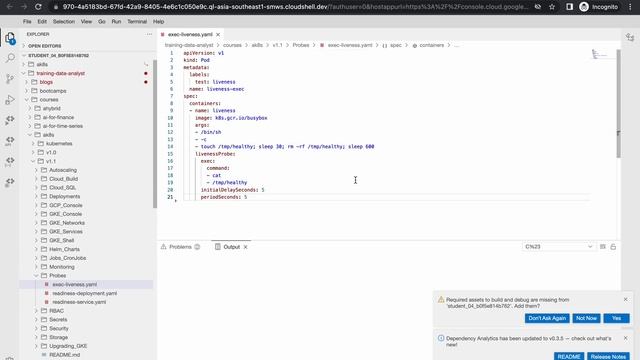Open the Search view icon
This screenshot has height=360, width=640.
pyautogui.click(x=10, y=58)
